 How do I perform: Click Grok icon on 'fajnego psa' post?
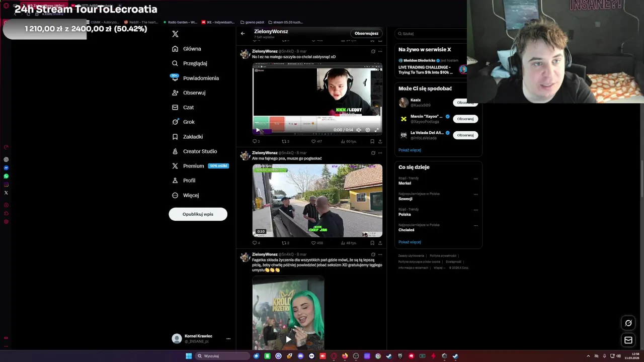point(373,153)
